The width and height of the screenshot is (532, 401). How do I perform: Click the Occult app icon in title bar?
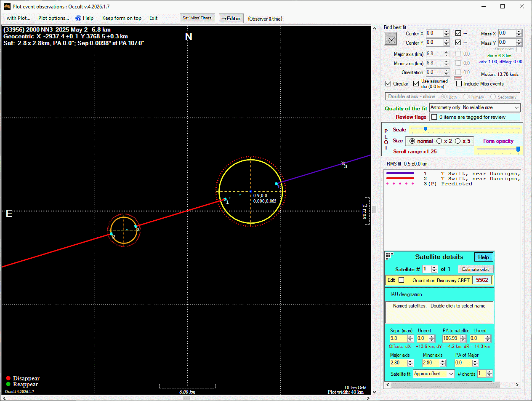(x=7, y=6)
